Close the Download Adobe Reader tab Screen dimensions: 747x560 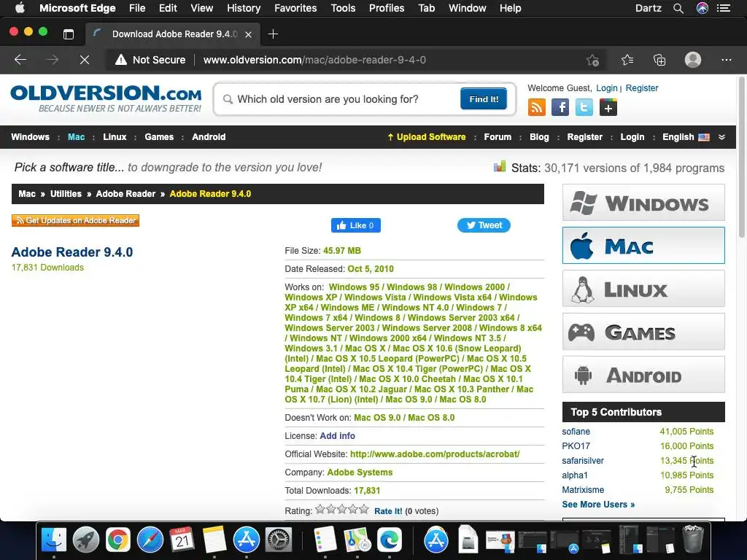click(x=248, y=34)
